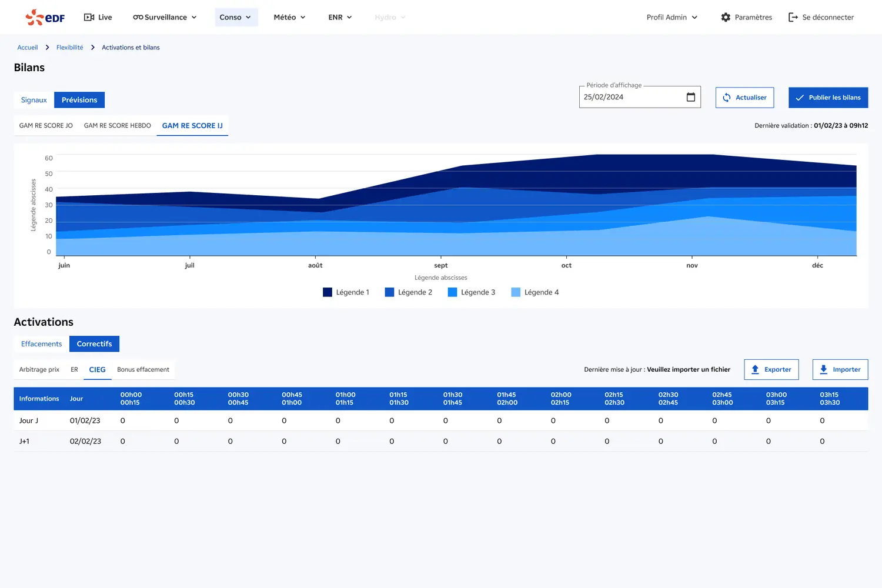The width and height of the screenshot is (882, 588).
Task: Click the 01/02/23 date cell in Jour J row
Action: pos(85,421)
